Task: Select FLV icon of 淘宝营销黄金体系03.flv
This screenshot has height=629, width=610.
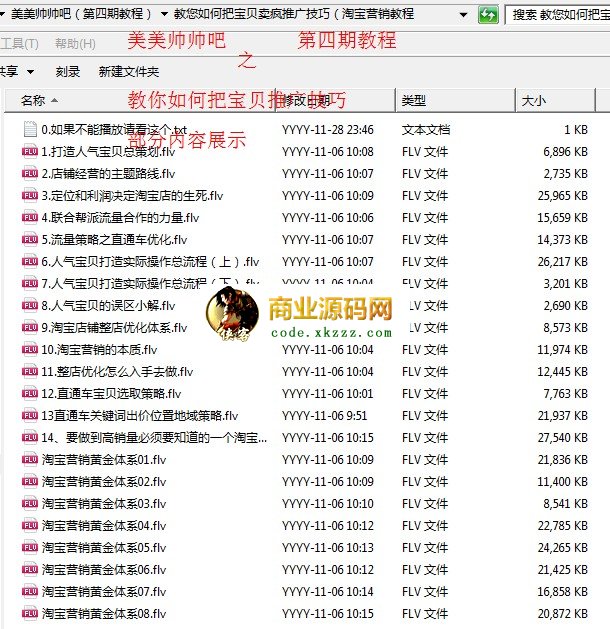Action: [x=30, y=503]
